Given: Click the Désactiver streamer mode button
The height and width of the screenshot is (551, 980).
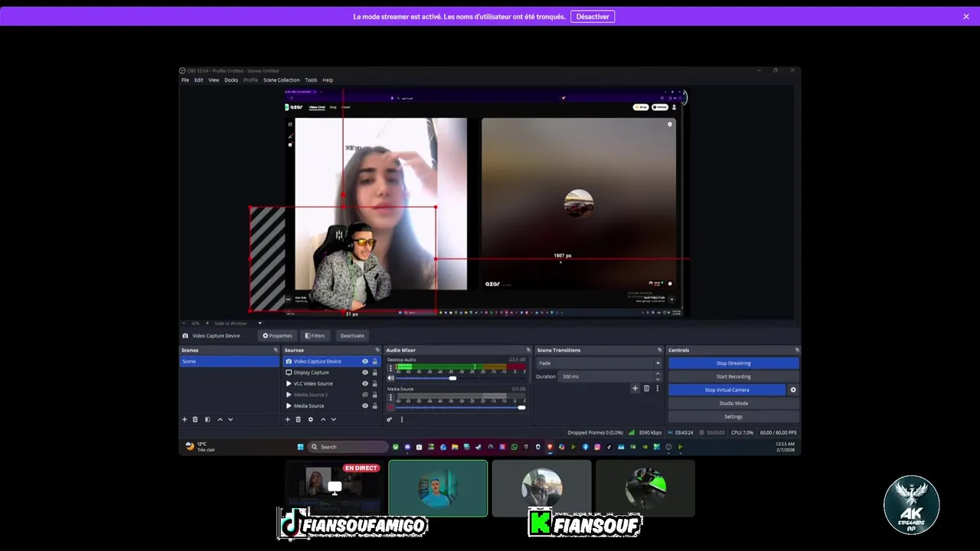Looking at the screenshot, I should (593, 17).
